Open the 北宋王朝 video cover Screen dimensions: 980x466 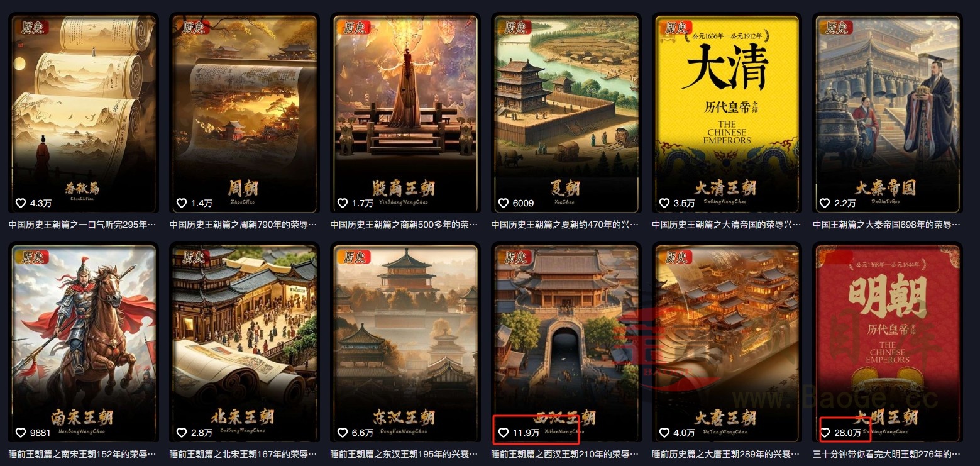pos(244,343)
